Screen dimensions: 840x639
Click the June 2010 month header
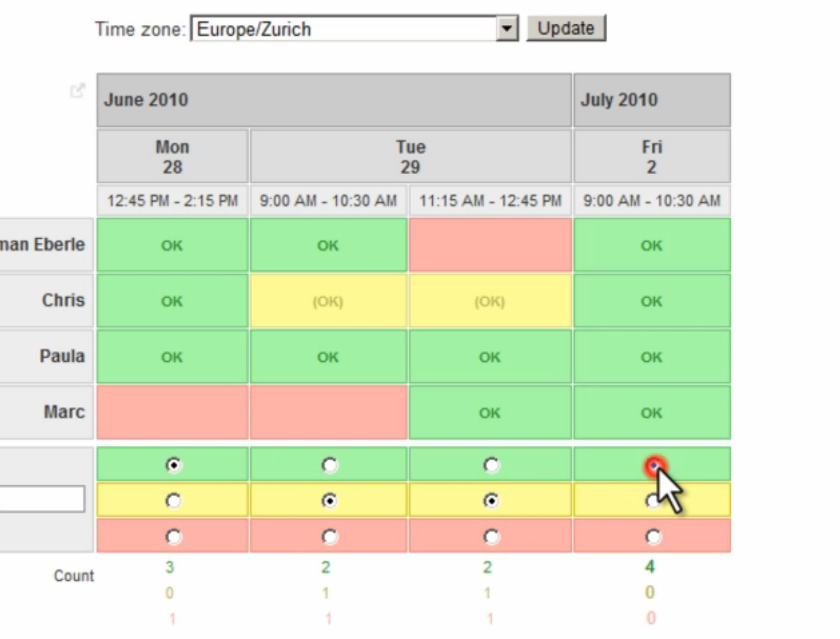pos(145,100)
